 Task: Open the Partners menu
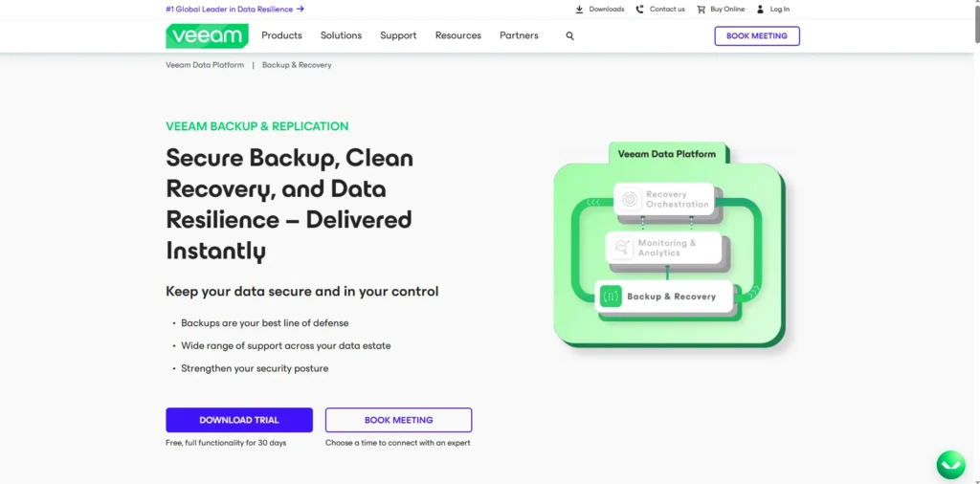click(519, 35)
